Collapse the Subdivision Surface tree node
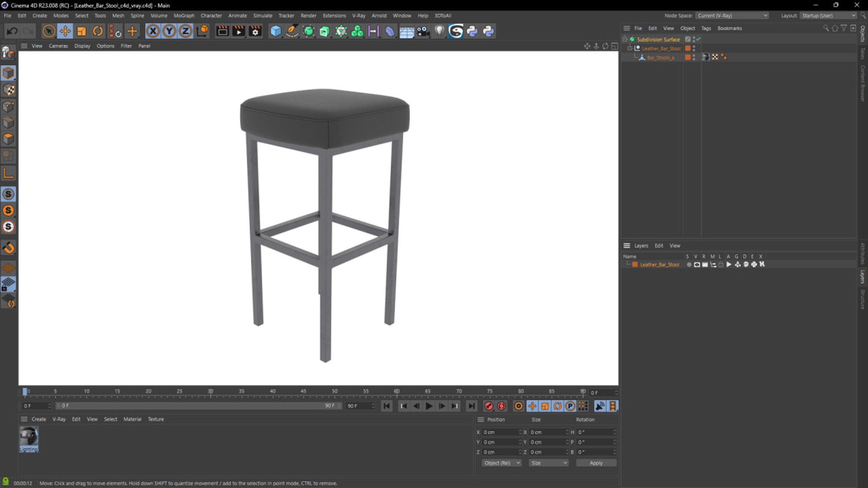The image size is (868, 488). click(x=625, y=39)
